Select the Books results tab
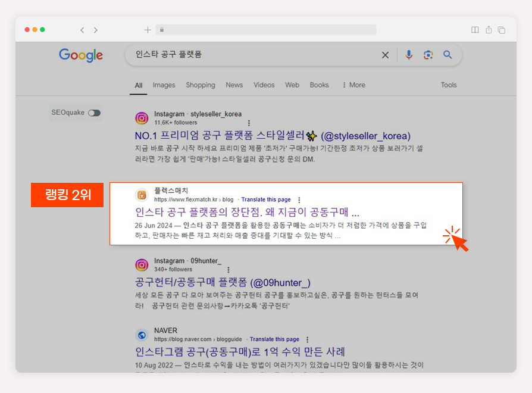The height and width of the screenshot is (393, 532). [320, 85]
